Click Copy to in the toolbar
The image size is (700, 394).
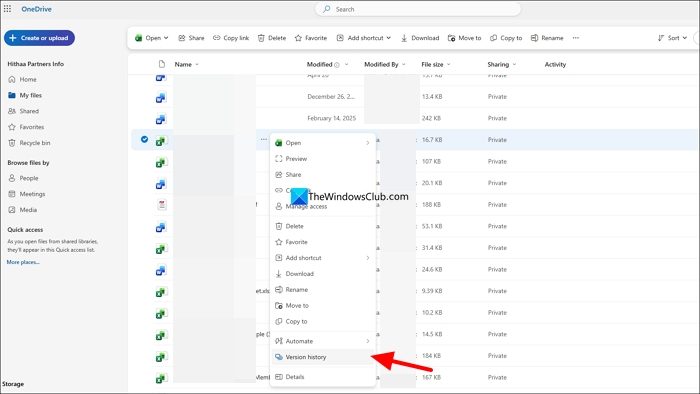point(506,38)
